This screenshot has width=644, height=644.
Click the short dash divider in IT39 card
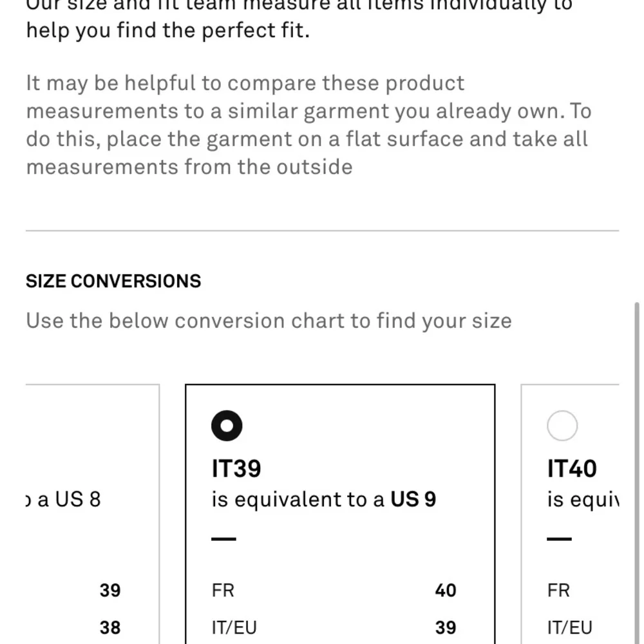[x=224, y=539]
